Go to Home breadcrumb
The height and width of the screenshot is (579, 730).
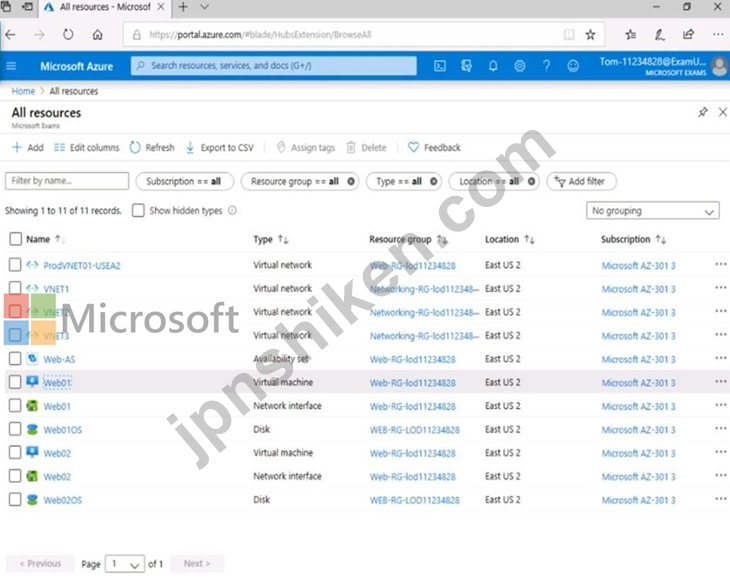[x=23, y=91]
